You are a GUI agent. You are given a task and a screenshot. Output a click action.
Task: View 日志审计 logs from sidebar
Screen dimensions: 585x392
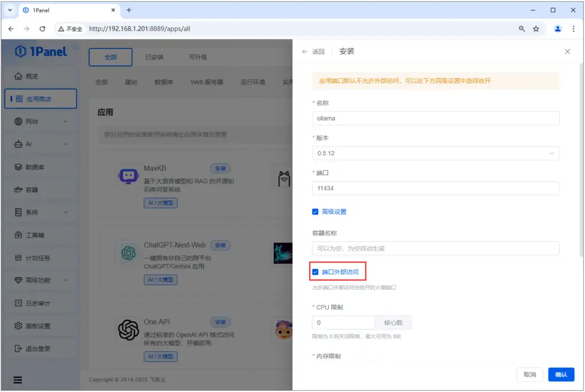click(37, 303)
